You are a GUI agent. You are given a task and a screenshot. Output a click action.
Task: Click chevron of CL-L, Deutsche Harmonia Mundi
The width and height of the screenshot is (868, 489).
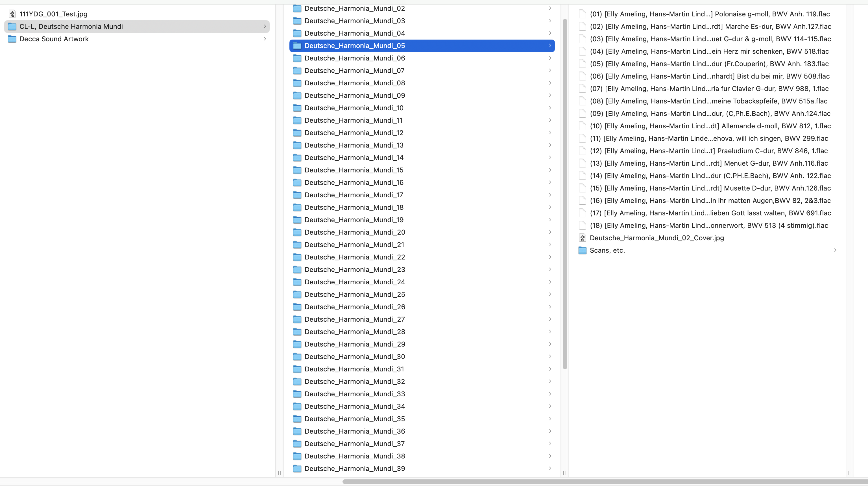[x=265, y=26]
